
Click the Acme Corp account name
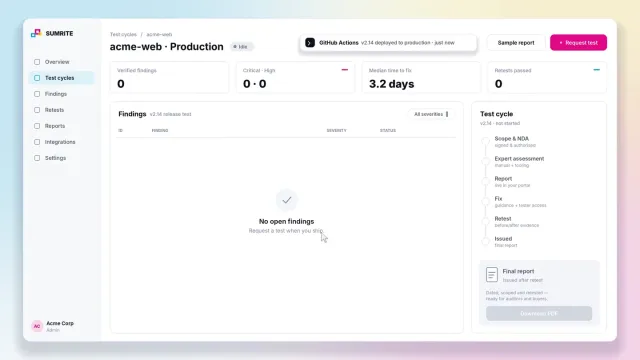click(60, 323)
